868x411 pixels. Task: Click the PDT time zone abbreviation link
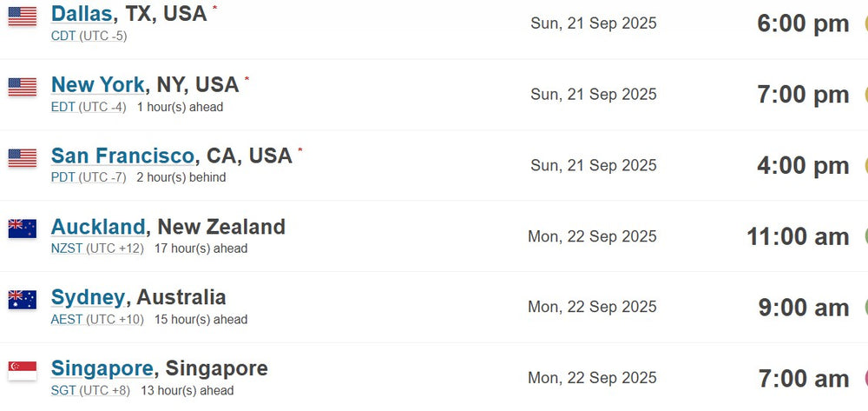pyautogui.click(x=63, y=178)
